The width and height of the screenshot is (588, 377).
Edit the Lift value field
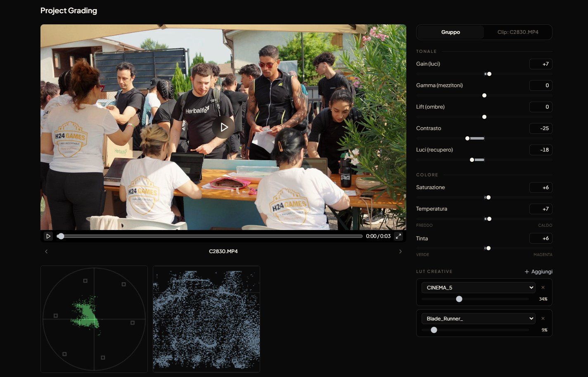[x=541, y=107]
